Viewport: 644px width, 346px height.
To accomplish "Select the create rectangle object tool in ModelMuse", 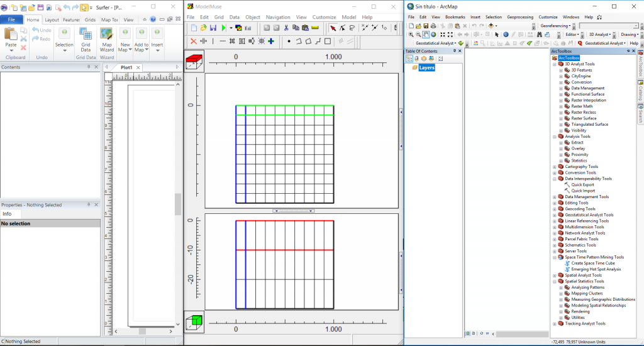I will click(328, 41).
